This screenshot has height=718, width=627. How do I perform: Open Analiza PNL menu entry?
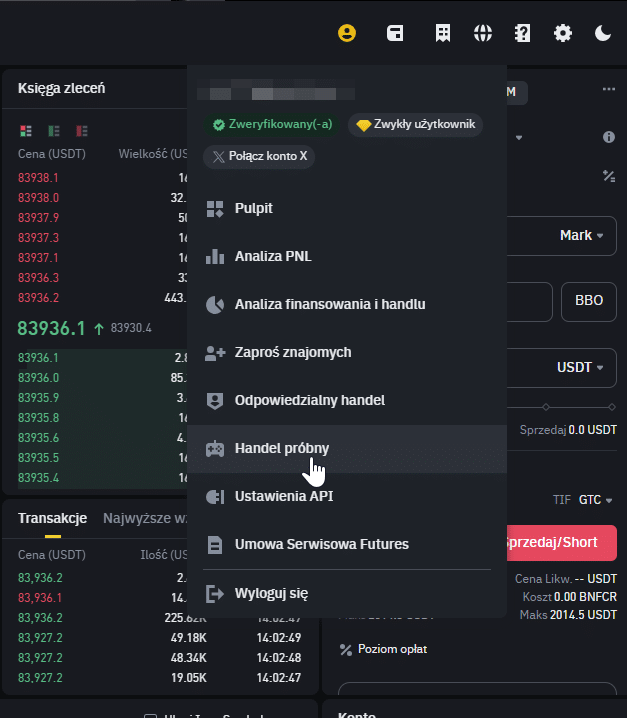pyautogui.click(x=347, y=256)
